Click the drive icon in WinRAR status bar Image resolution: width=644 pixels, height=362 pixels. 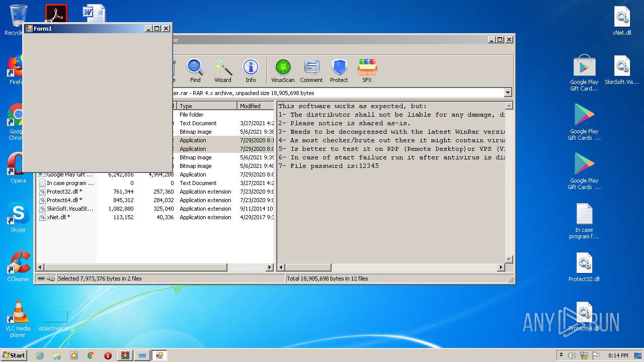[41, 279]
